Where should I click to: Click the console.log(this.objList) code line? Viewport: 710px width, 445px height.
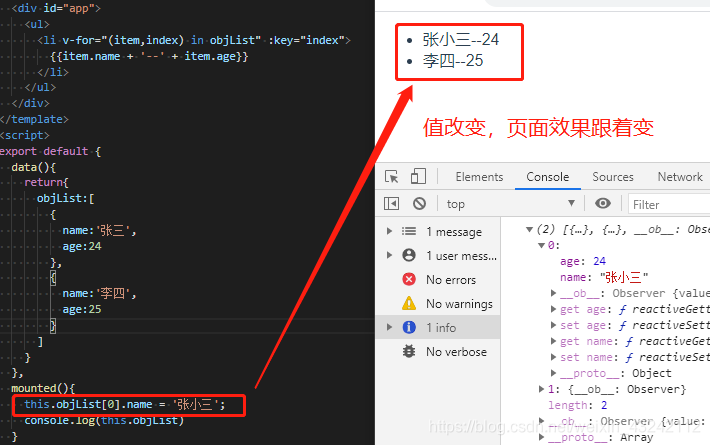(104, 421)
